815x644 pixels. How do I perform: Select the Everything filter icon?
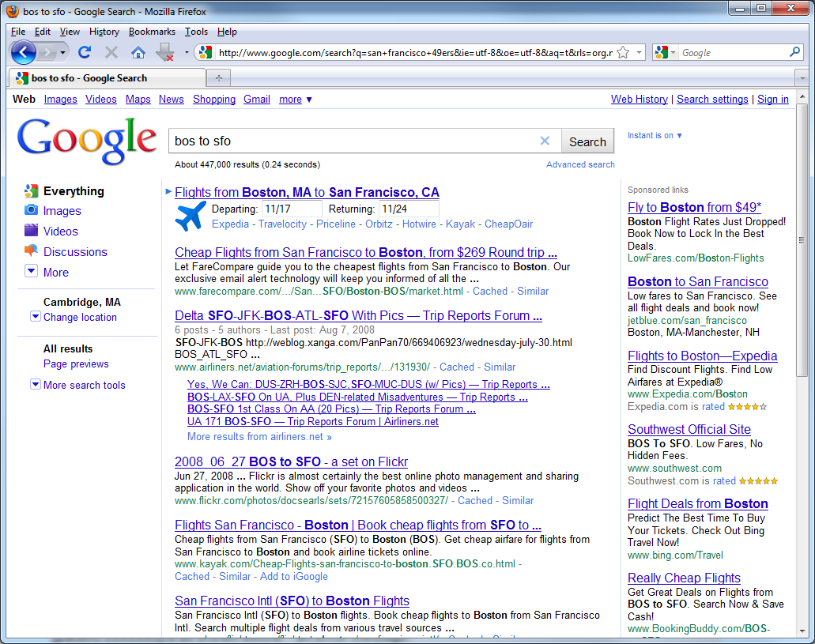(31, 190)
